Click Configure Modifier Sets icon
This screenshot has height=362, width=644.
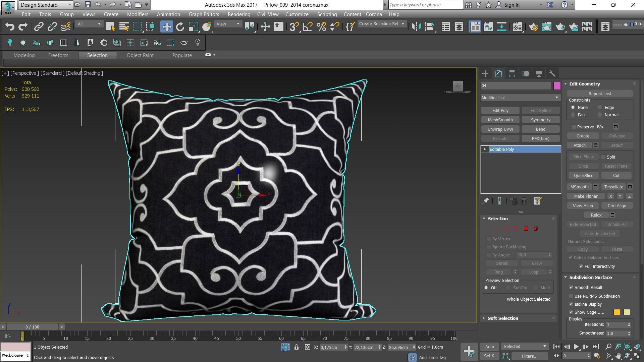point(537,201)
